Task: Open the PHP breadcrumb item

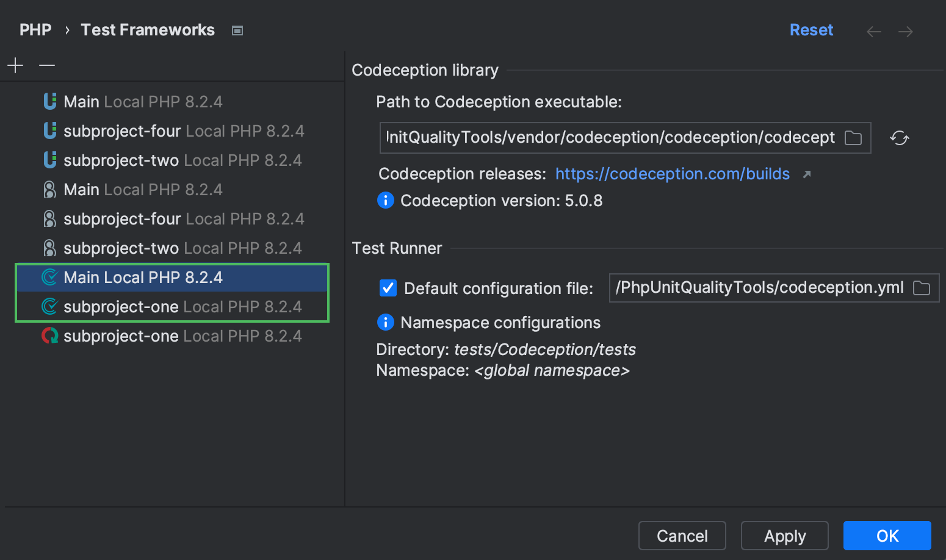Action: point(35,29)
